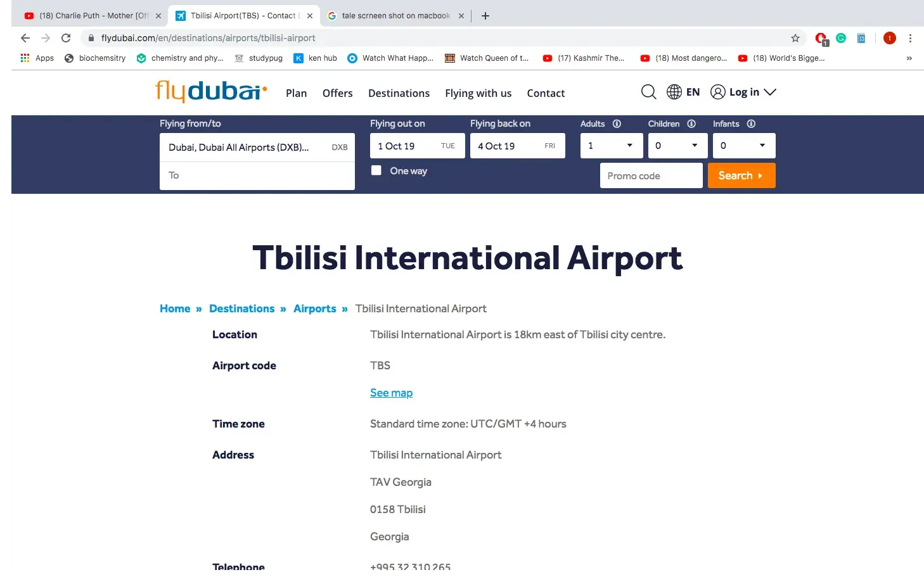This screenshot has height=584, width=924.
Task: Click the 0158 Tbilisi address line
Action: (398, 509)
